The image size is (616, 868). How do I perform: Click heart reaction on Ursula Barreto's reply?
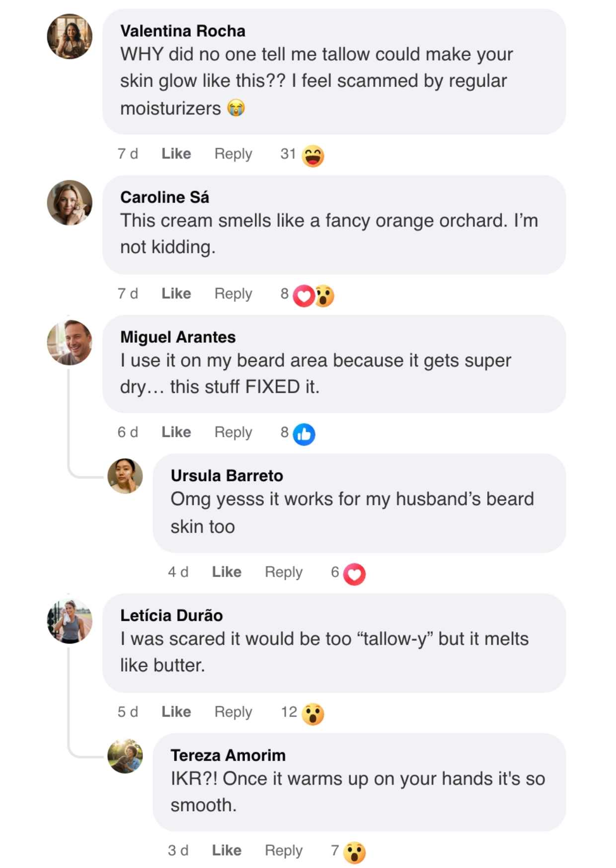354,575
